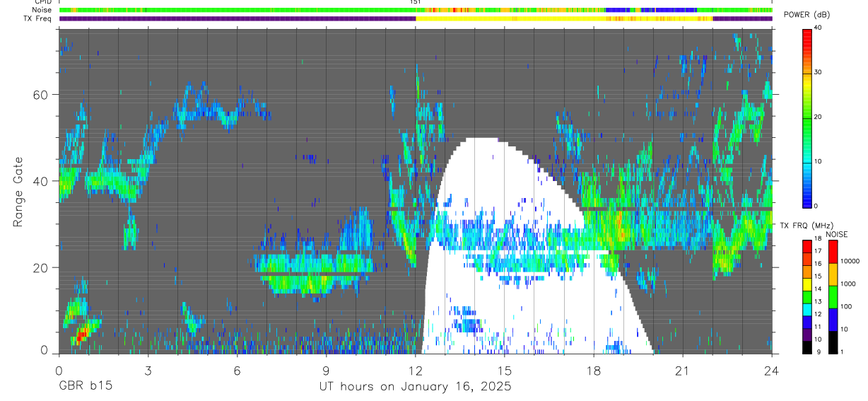Pick the black NOISE legend swatch

(x=833, y=342)
